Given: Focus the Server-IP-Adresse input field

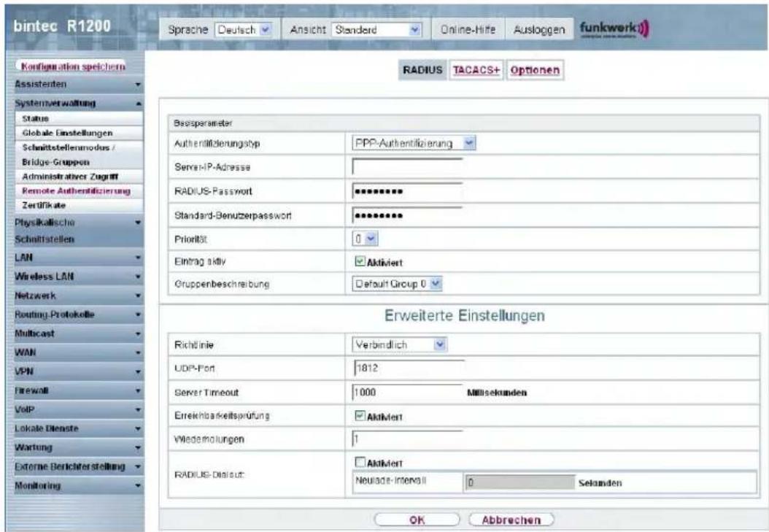Looking at the screenshot, I should [x=408, y=166].
